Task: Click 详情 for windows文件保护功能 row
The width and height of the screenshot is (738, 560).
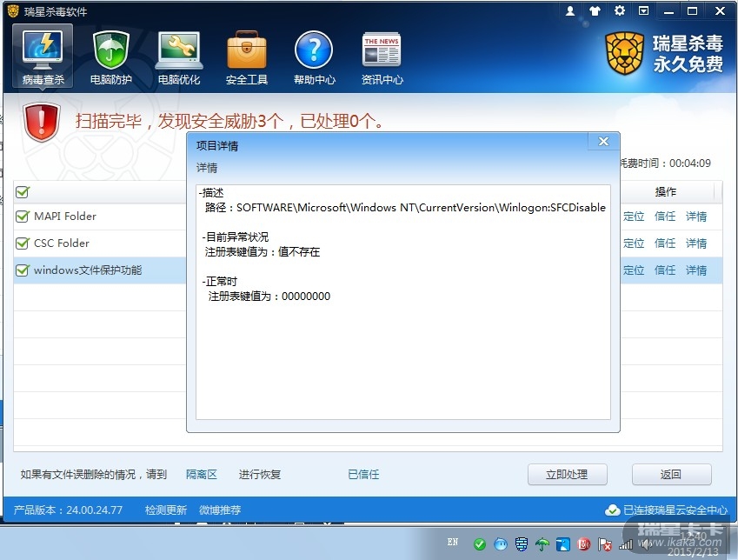Action: (x=696, y=270)
